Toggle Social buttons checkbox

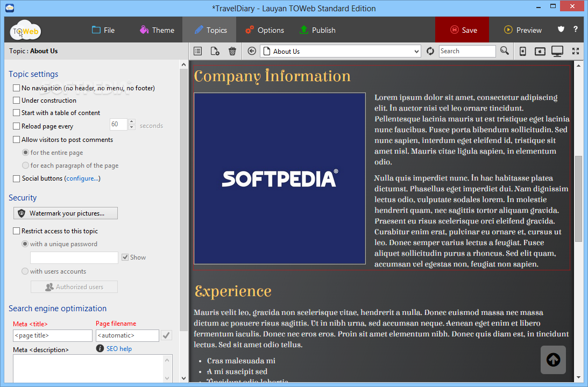[x=17, y=178]
